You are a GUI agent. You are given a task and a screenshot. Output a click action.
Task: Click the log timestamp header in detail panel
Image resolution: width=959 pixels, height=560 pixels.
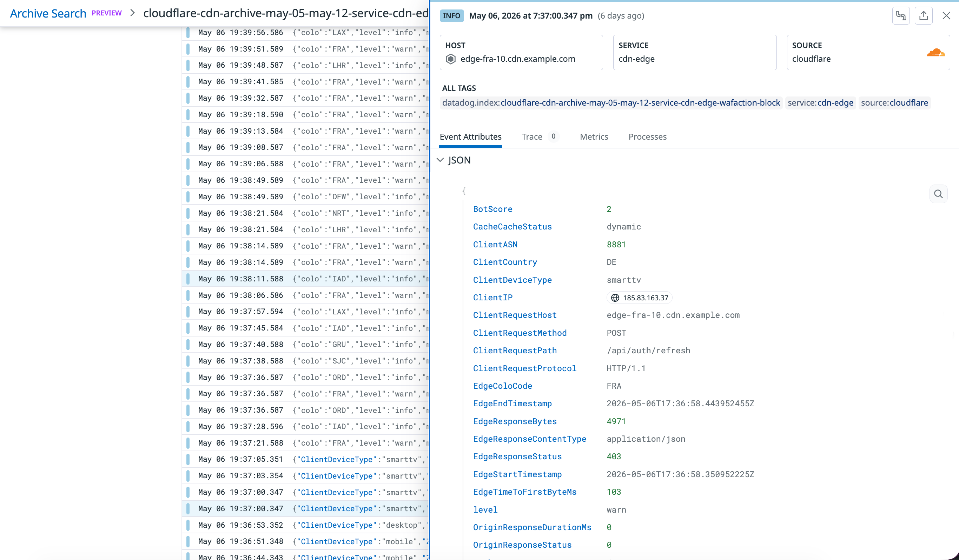530,15
